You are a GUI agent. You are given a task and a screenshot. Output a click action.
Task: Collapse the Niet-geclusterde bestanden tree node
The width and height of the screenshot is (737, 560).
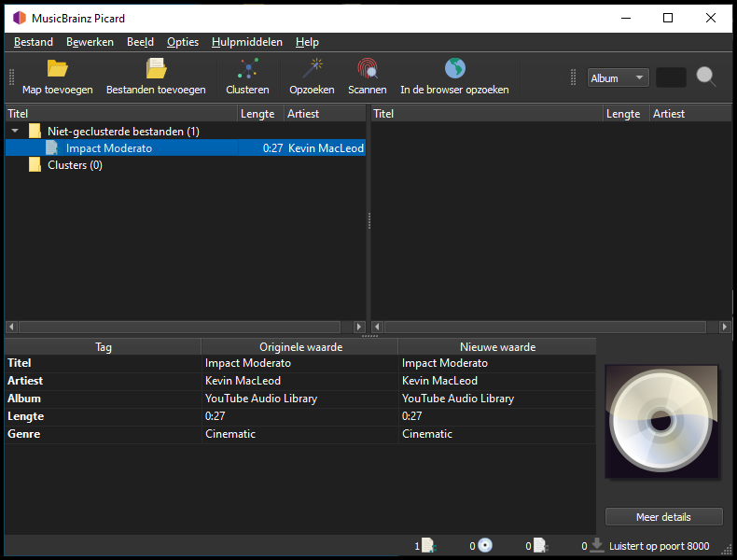(x=15, y=131)
